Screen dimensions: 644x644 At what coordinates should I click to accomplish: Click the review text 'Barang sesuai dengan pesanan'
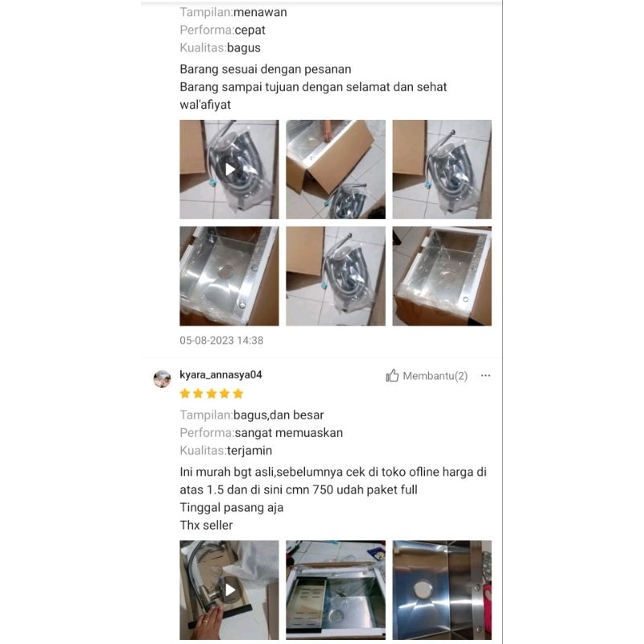(x=266, y=69)
